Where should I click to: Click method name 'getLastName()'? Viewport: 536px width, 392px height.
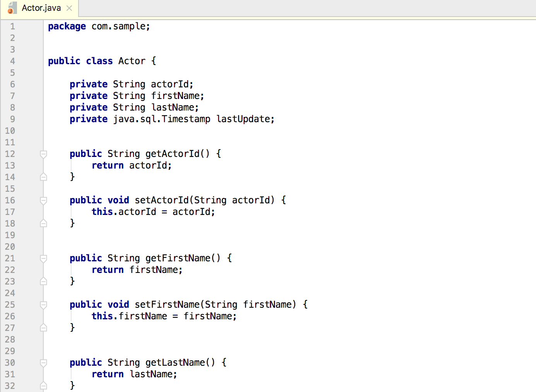click(x=180, y=363)
